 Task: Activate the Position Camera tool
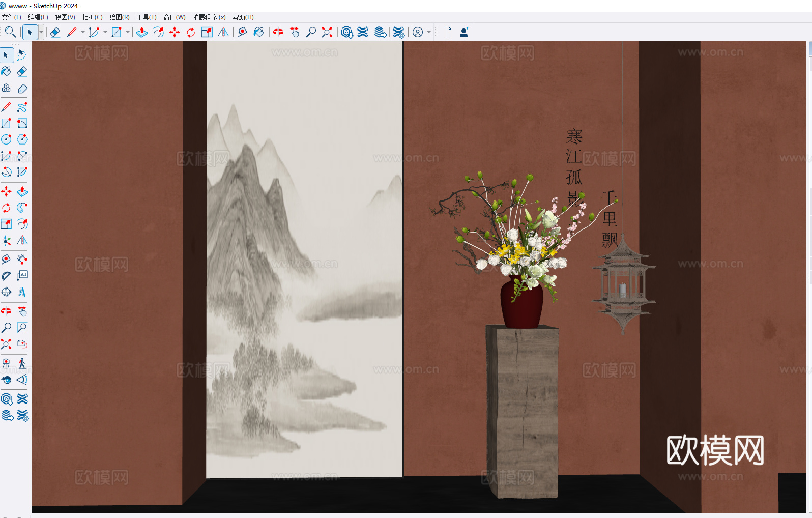click(x=6, y=363)
